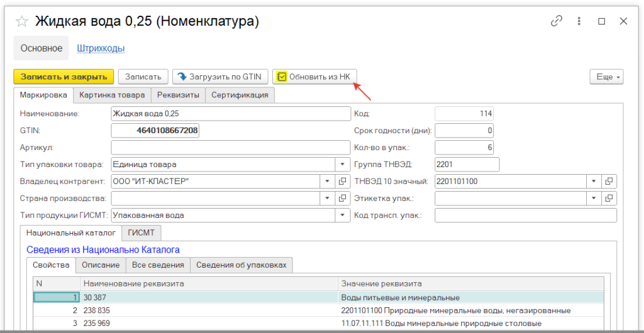Select the Сведения об упаковках tab
This screenshot has width=644, height=333.
coord(241,265)
